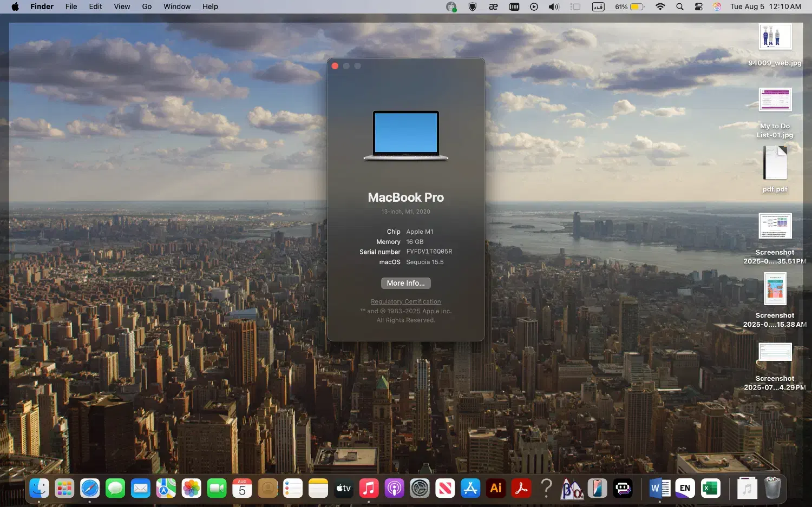Open the Help menu
This screenshot has height=507, width=812.
point(210,6)
